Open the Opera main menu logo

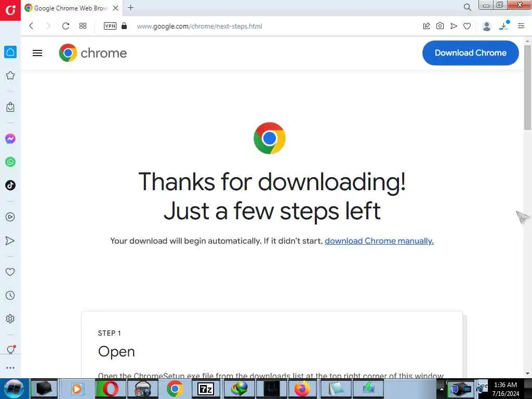[10, 10]
